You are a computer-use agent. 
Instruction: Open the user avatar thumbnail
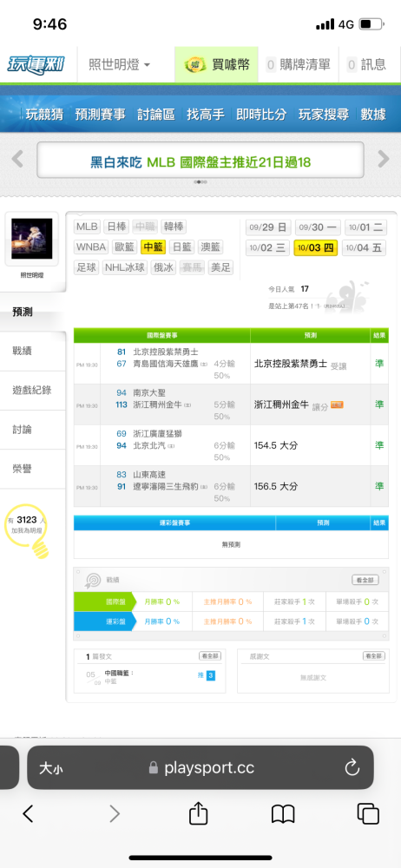click(32, 239)
